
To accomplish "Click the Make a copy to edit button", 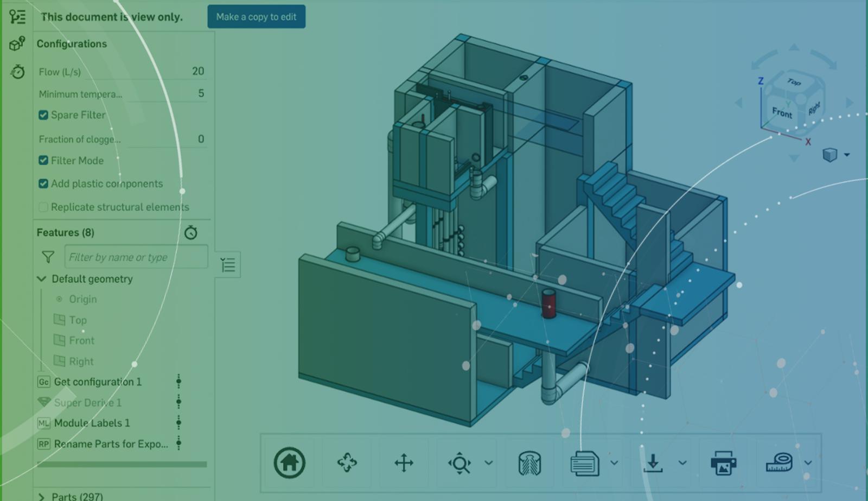I will click(256, 17).
